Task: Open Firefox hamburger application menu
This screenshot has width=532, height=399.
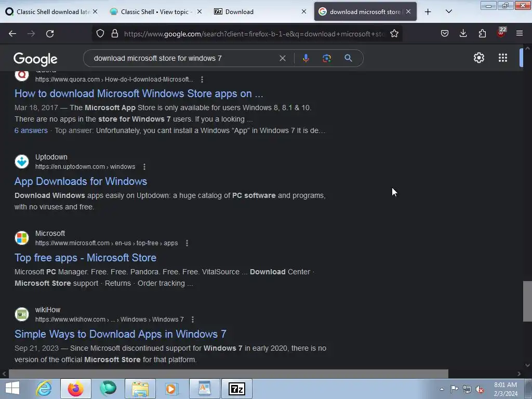Action: coord(520,33)
